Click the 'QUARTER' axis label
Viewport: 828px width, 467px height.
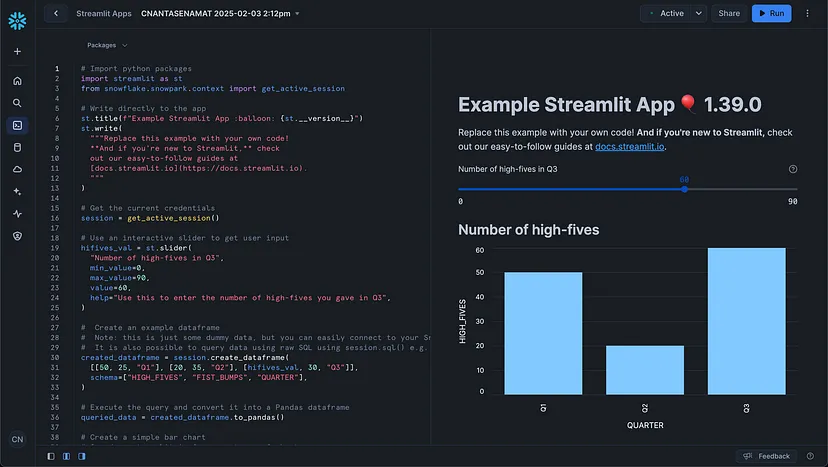pos(645,425)
